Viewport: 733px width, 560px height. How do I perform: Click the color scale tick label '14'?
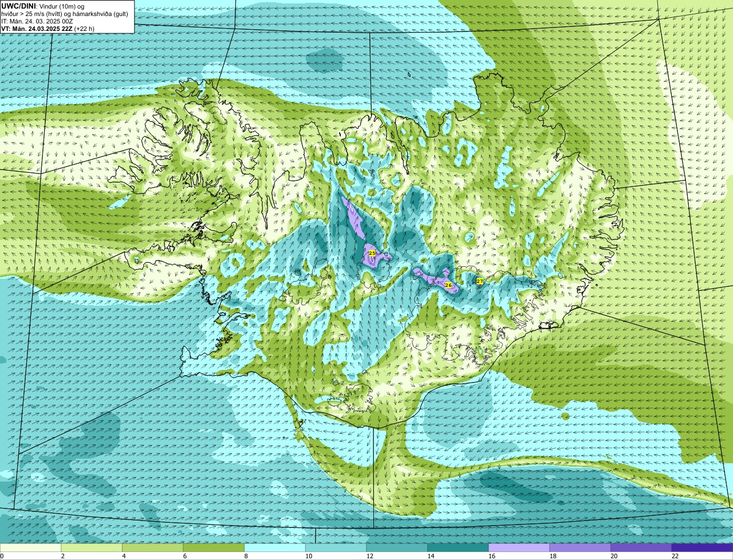pos(431,556)
